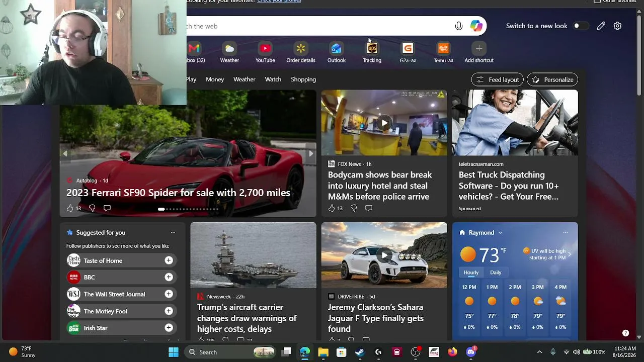Follow The Motley Fool publisher
Screen dimensions: 644x362
tap(169, 311)
